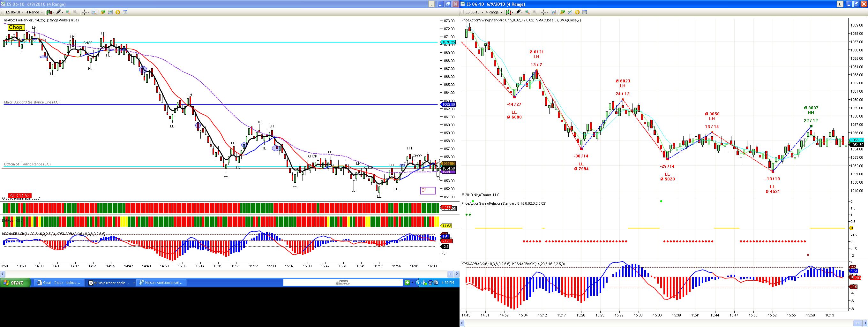Click the cyan 1070.25 price marker
The image size is (868, 327).
point(448,42)
